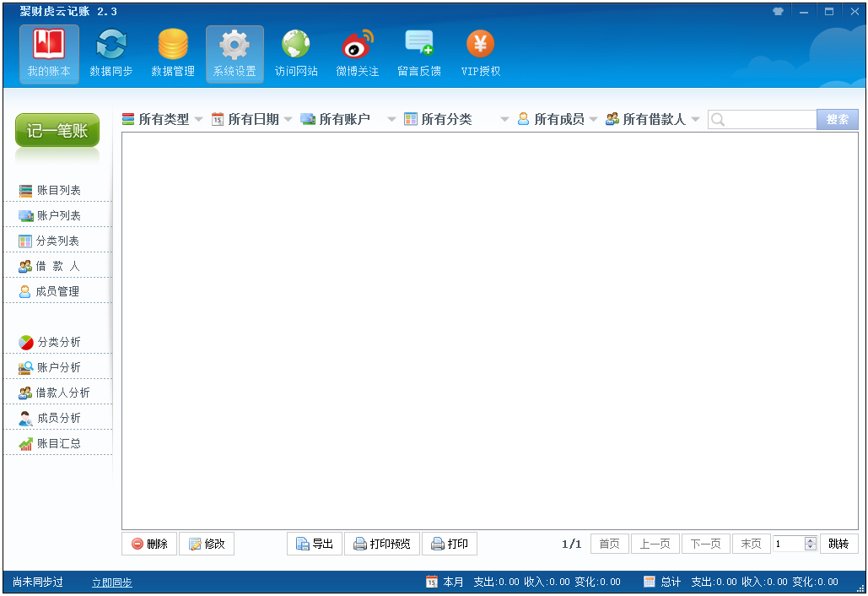Expand the 所有日期 date filter
This screenshot has height=596, width=868.
(x=252, y=120)
